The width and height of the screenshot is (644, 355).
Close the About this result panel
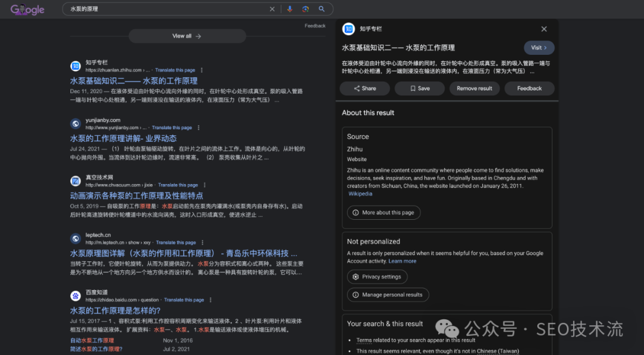point(544,29)
